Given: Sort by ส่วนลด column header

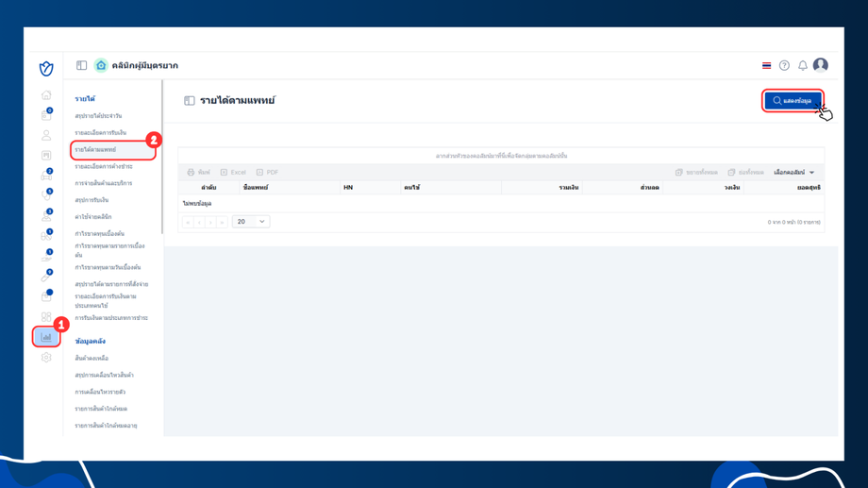Looking at the screenshot, I should point(623,187).
